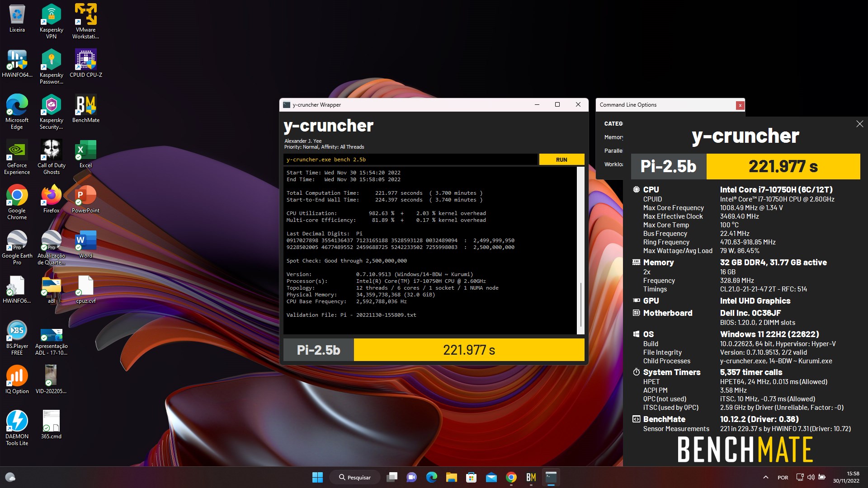
Task: Switch to BenchMate on taskbar
Action: (x=531, y=477)
